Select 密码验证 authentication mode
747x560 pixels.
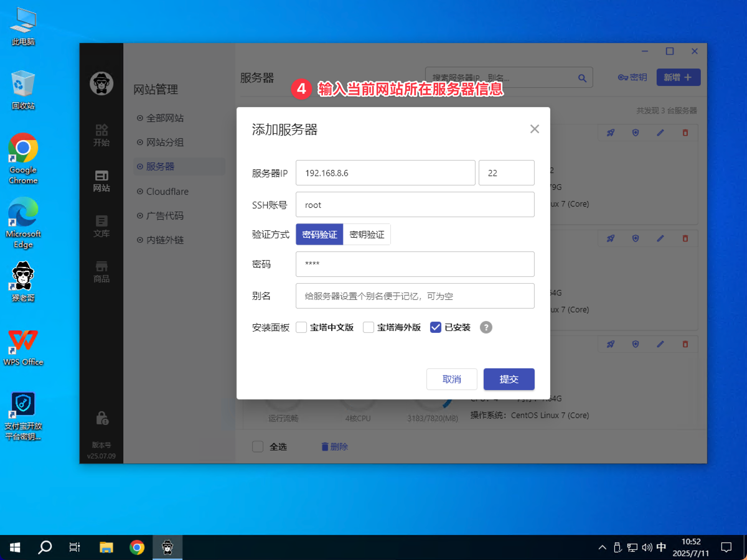coord(319,235)
